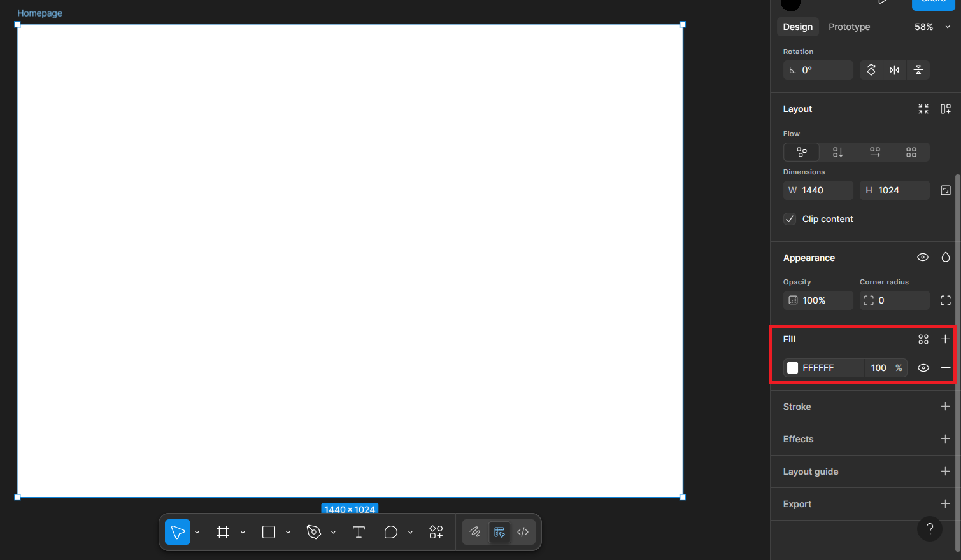Screen dimensions: 961x560
Task: Select the Pen tool
Action: (313, 532)
